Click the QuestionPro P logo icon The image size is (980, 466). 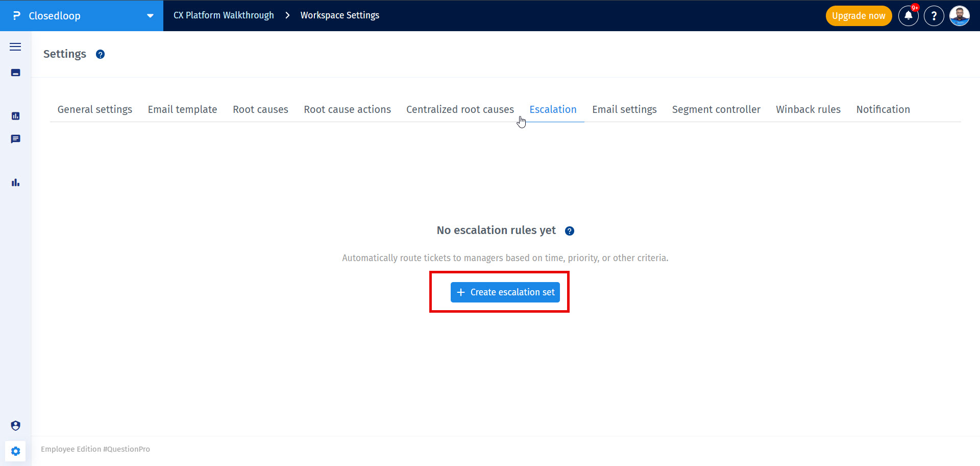tap(16, 16)
